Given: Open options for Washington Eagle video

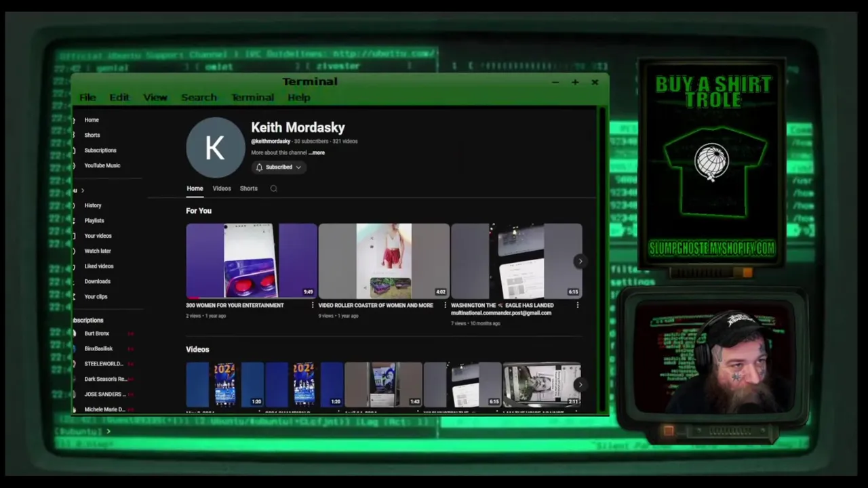Looking at the screenshot, I should click(x=577, y=306).
